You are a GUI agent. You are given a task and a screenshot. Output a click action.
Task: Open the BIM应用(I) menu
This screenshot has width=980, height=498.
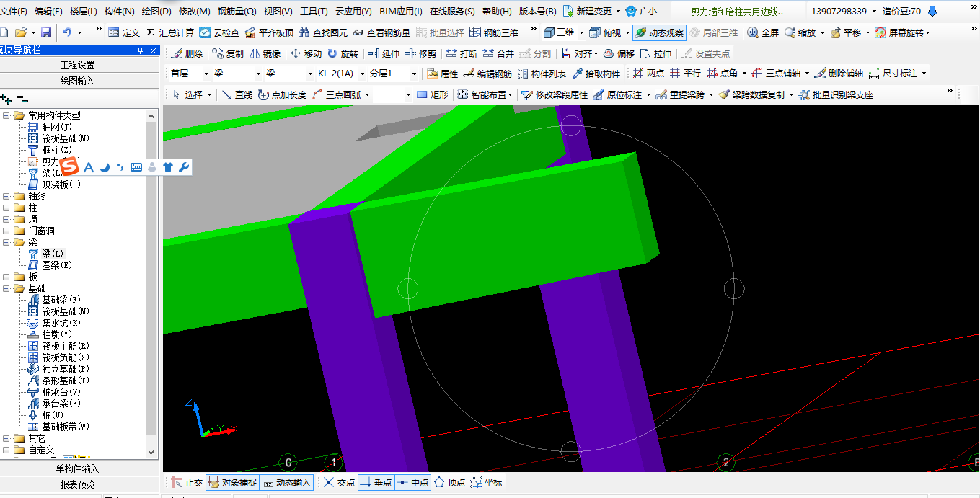[x=401, y=11]
